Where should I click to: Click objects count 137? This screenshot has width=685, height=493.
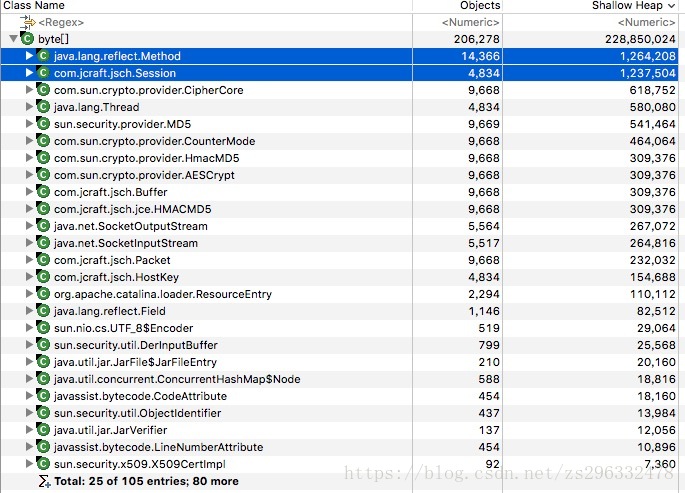tap(489, 431)
